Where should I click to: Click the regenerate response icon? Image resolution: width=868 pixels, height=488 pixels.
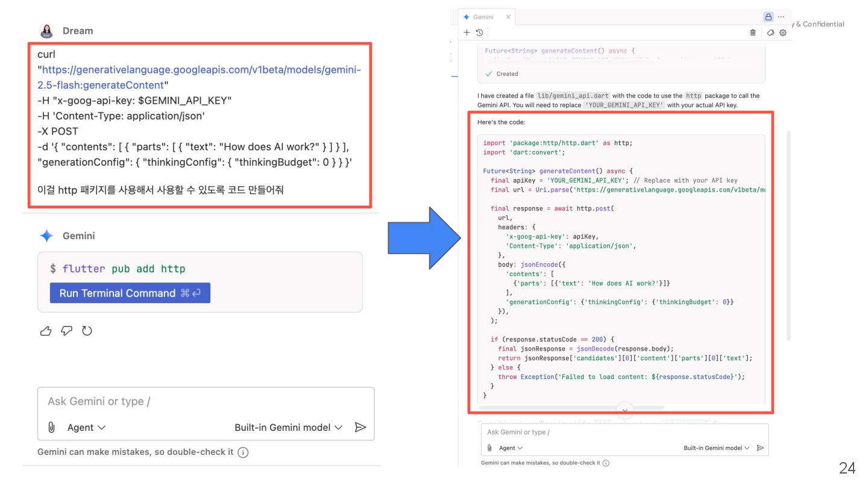(87, 331)
